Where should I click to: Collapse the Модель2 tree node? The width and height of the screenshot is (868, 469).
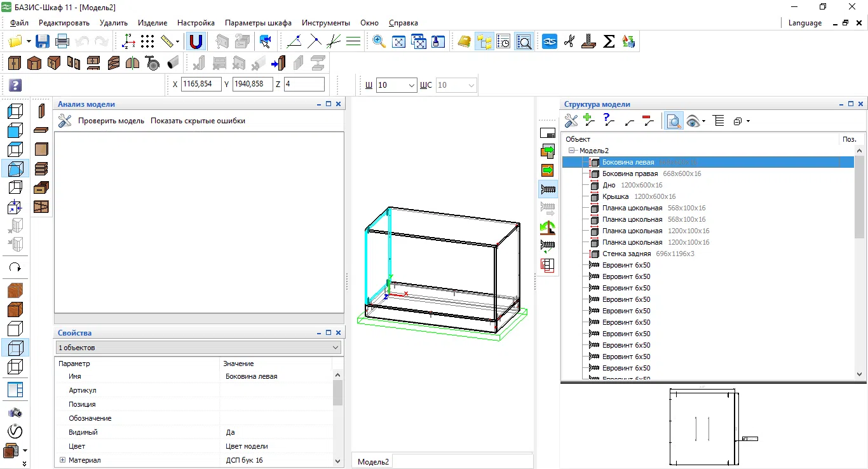pyautogui.click(x=572, y=151)
